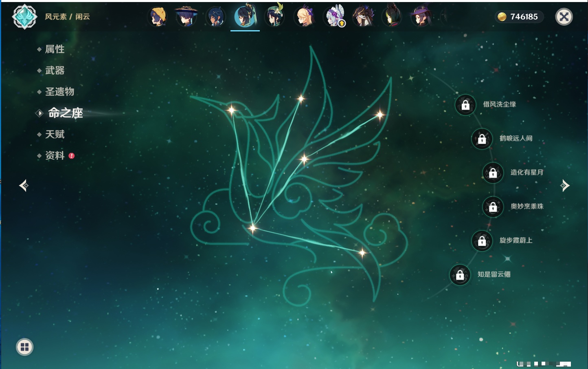Click the lock icon for 奥妙烹黍珠
This screenshot has width=588, height=369.
coord(493,207)
